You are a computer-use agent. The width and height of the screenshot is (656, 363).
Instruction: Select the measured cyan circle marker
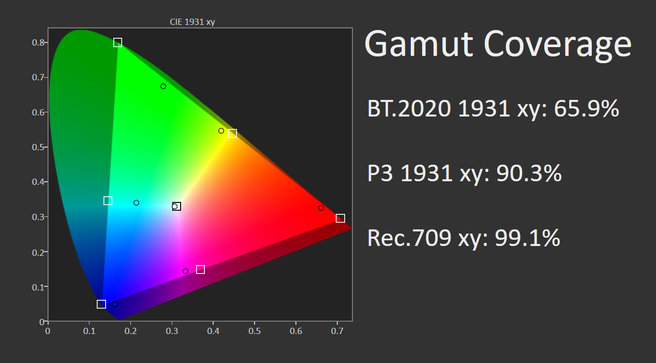coord(136,203)
